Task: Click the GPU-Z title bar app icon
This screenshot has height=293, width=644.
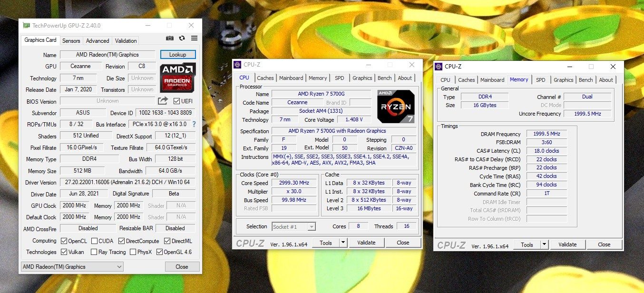Action: (x=27, y=25)
